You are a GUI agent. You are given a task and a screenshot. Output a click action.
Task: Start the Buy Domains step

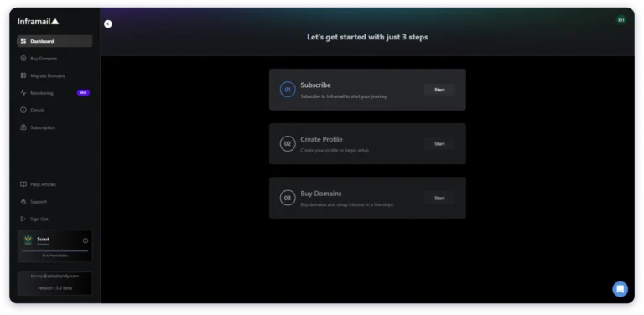click(439, 198)
